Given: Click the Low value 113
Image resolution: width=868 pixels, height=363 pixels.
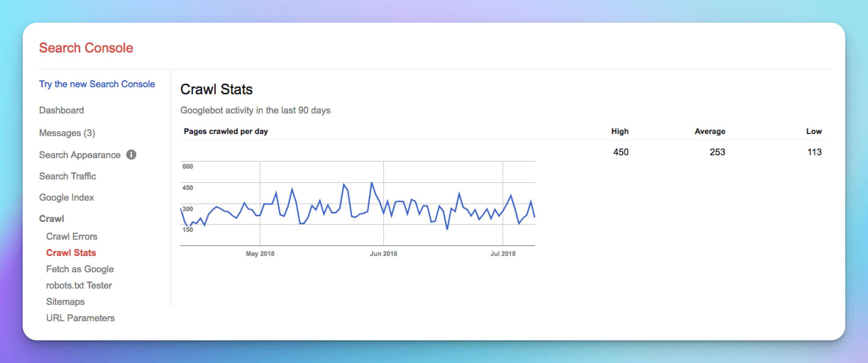Looking at the screenshot, I should [814, 152].
